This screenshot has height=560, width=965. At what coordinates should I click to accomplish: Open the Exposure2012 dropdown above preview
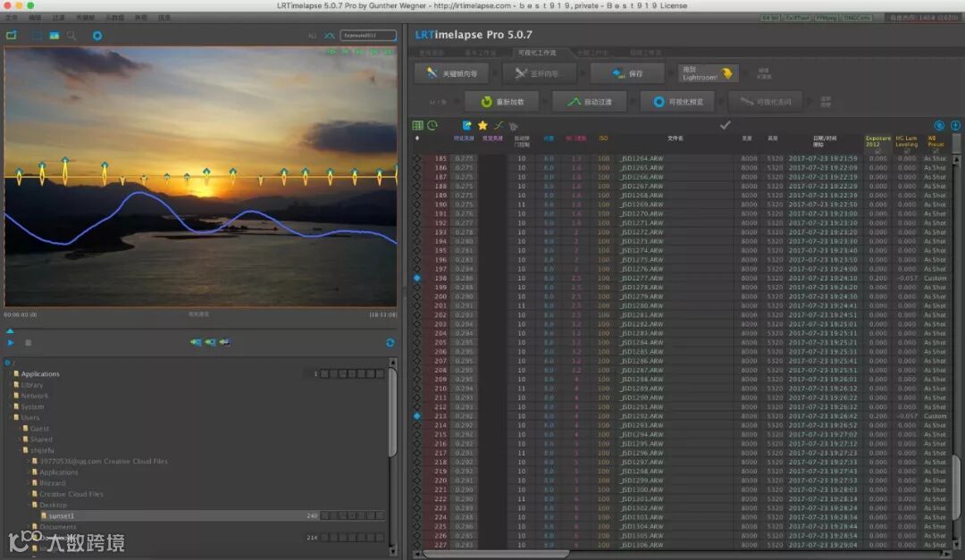point(367,36)
